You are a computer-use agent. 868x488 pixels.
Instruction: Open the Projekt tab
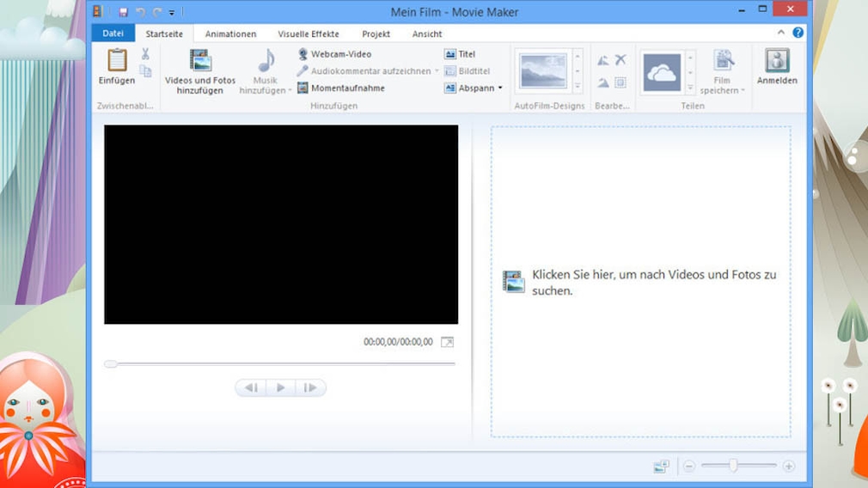(x=376, y=34)
